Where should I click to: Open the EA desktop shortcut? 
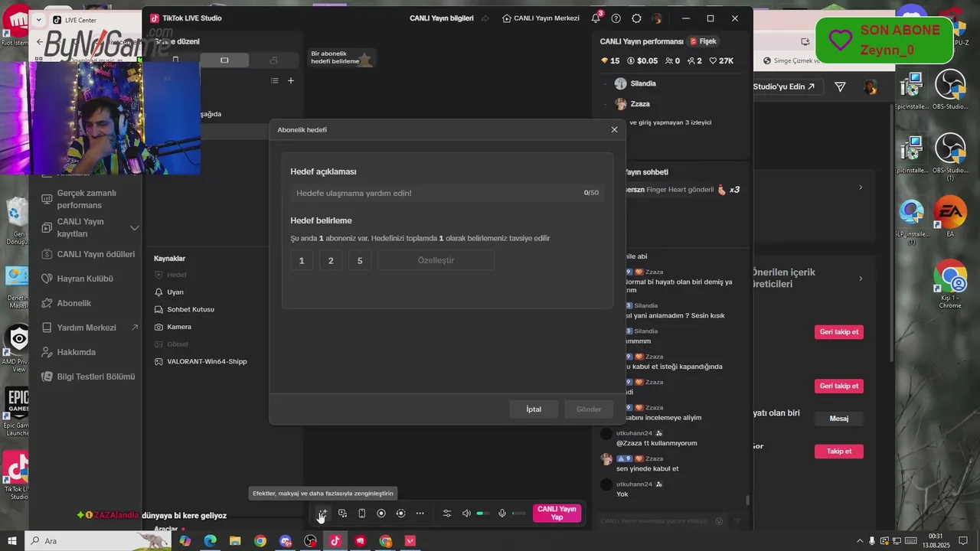[x=950, y=217]
